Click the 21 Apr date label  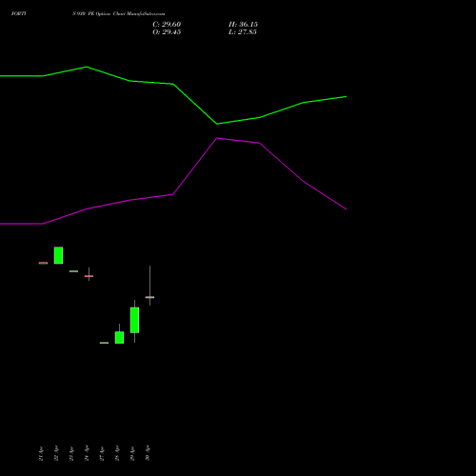[x=41, y=453]
